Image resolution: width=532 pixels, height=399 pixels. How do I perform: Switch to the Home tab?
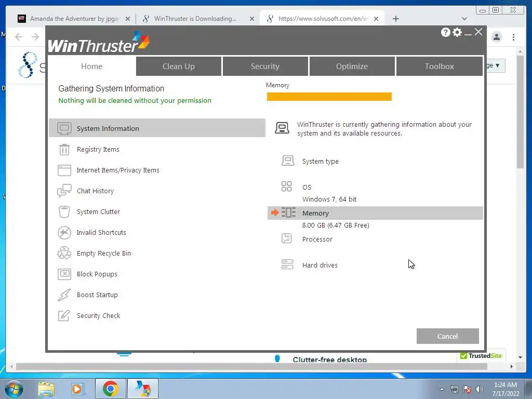coord(91,66)
